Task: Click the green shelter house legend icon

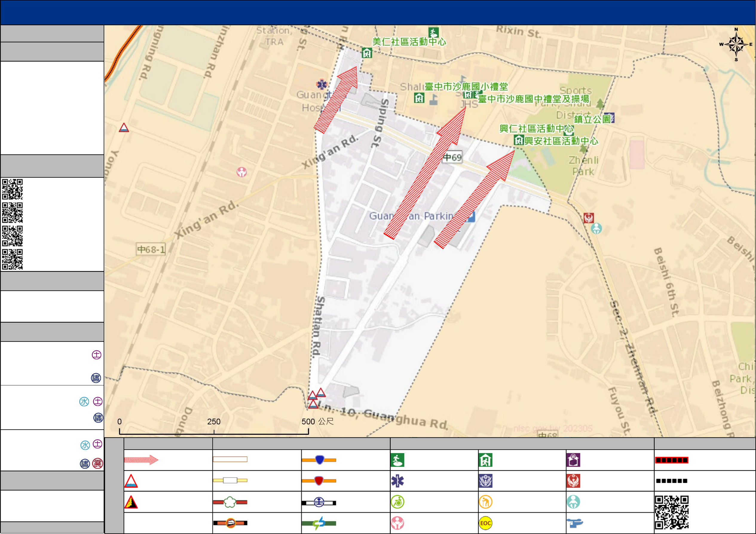Action: tap(486, 460)
